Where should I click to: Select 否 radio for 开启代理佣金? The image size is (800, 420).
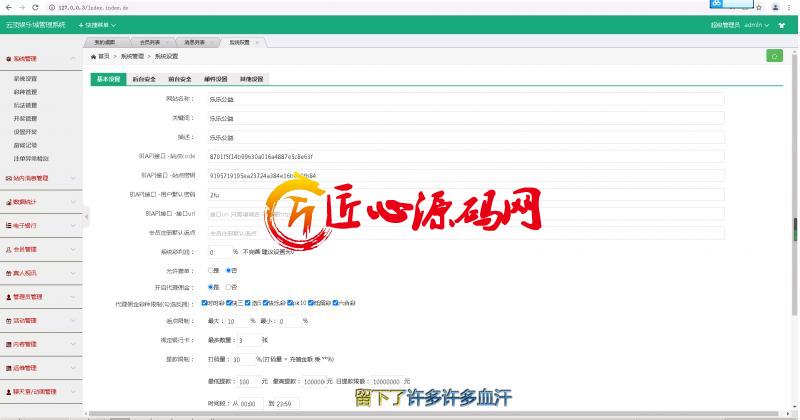[x=229, y=287]
